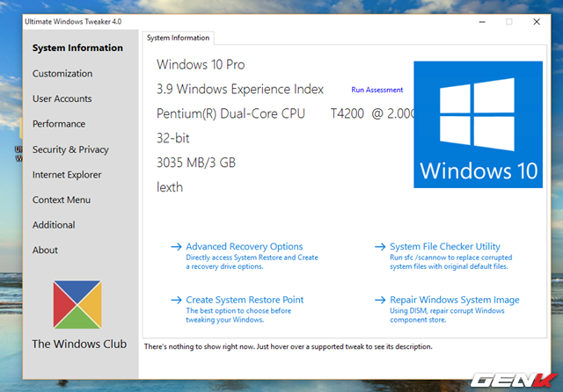Click The Windows Club text label

tap(79, 344)
